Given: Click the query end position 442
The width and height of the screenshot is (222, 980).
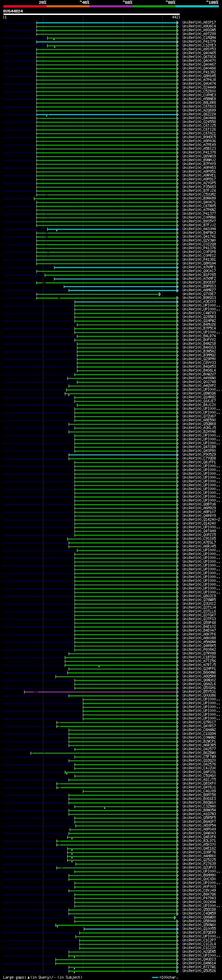Looking at the screenshot, I should (175, 17).
